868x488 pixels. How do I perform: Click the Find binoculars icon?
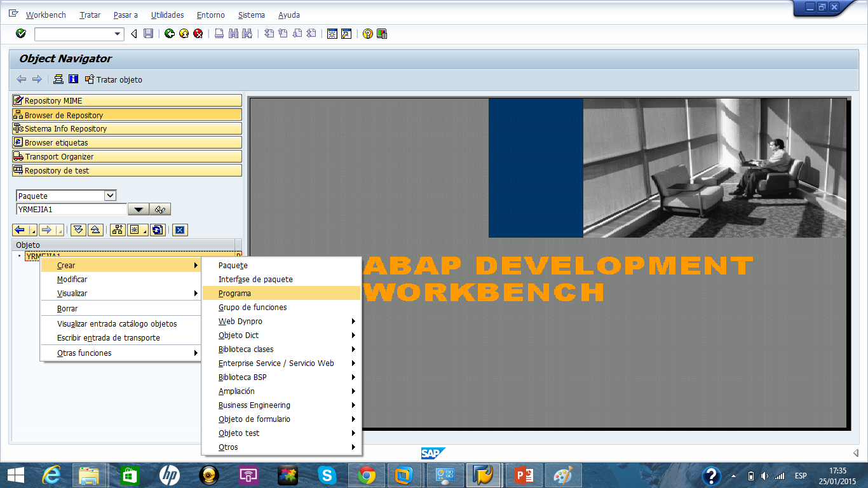(232, 34)
